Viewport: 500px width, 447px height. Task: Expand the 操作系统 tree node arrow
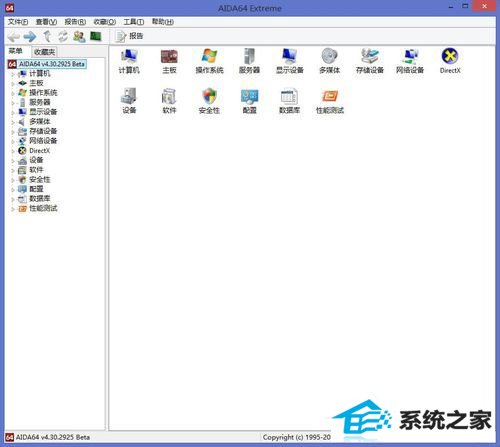tap(13, 93)
